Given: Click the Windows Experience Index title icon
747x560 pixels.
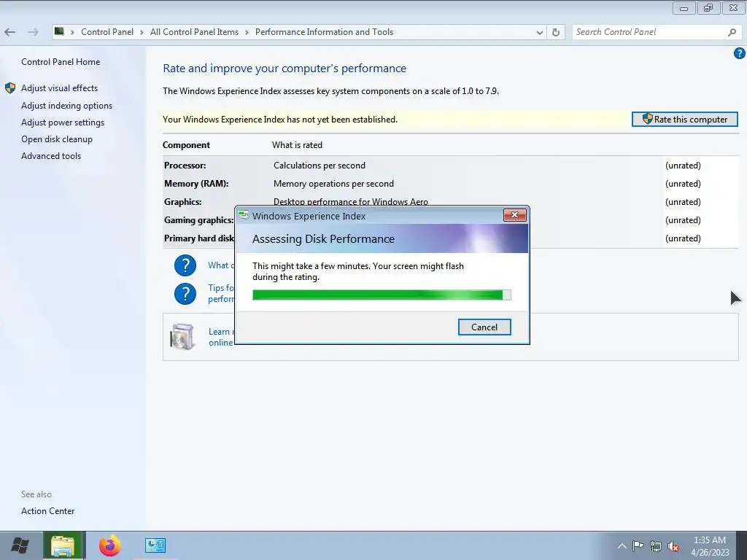Looking at the screenshot, I should [x=244, y=216].
